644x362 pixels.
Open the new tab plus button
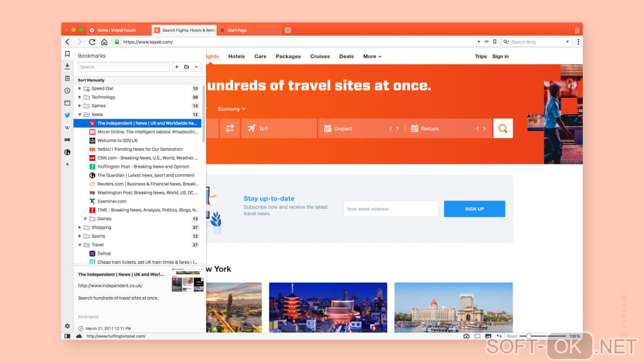(288, 30)
